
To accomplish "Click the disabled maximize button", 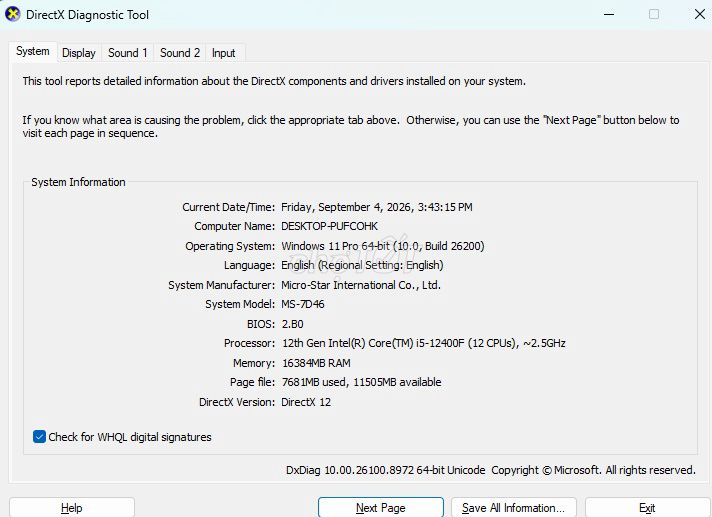I will pyautogui.click(x=654, y=15).
